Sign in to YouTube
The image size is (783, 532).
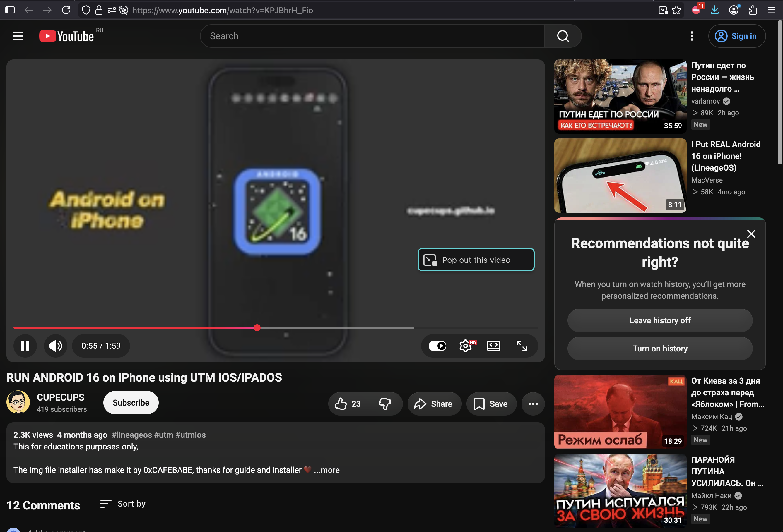(x=737, y=36)
